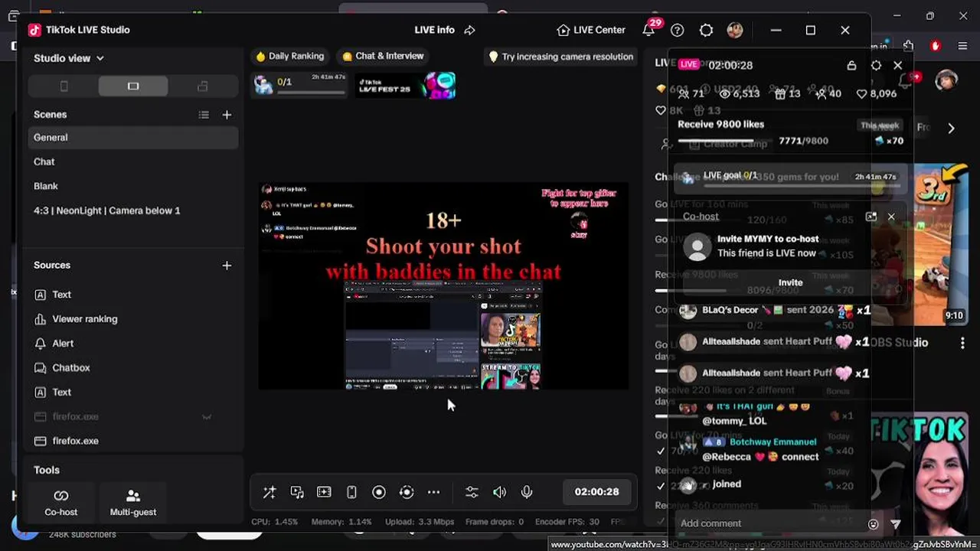Switch to mobile phone preview icon

point(351,492)
